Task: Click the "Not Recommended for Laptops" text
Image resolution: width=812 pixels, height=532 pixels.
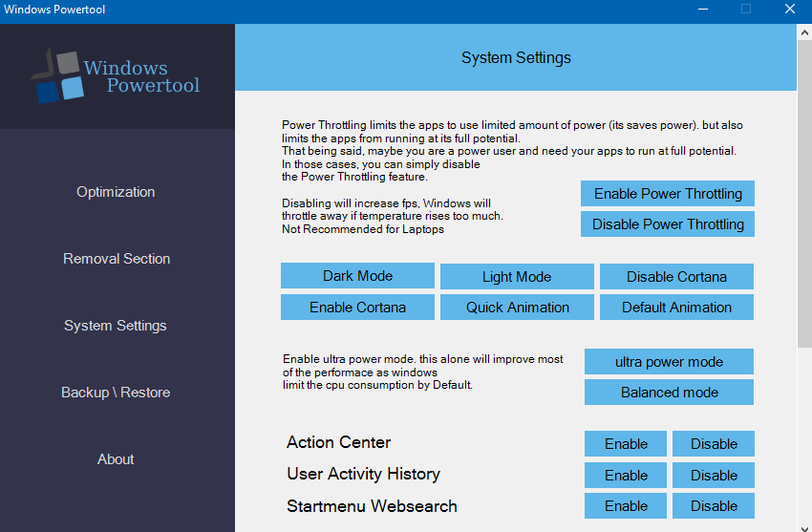Action: pos(362,229)
